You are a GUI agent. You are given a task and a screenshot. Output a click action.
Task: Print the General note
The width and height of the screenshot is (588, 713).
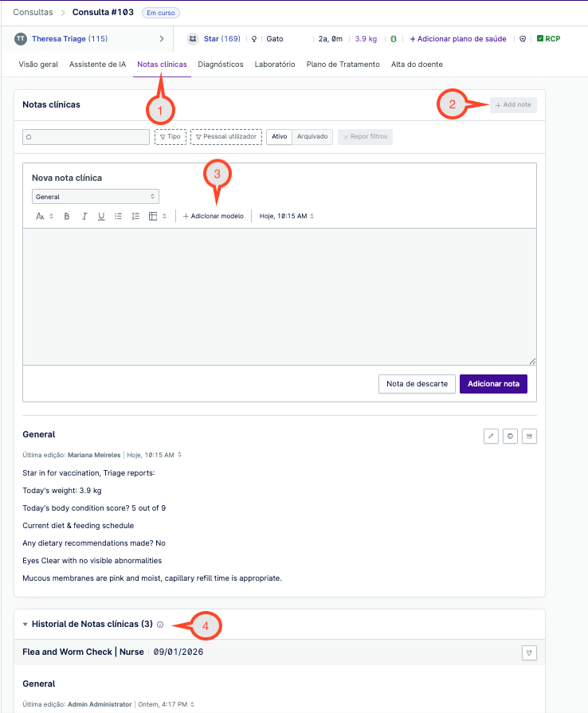[x=510, y=436]
